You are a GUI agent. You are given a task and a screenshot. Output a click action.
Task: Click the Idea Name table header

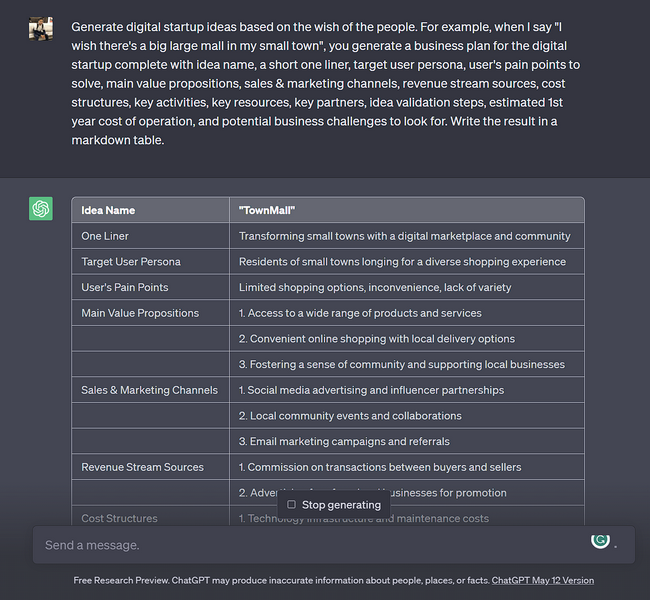tap(108, 210)
